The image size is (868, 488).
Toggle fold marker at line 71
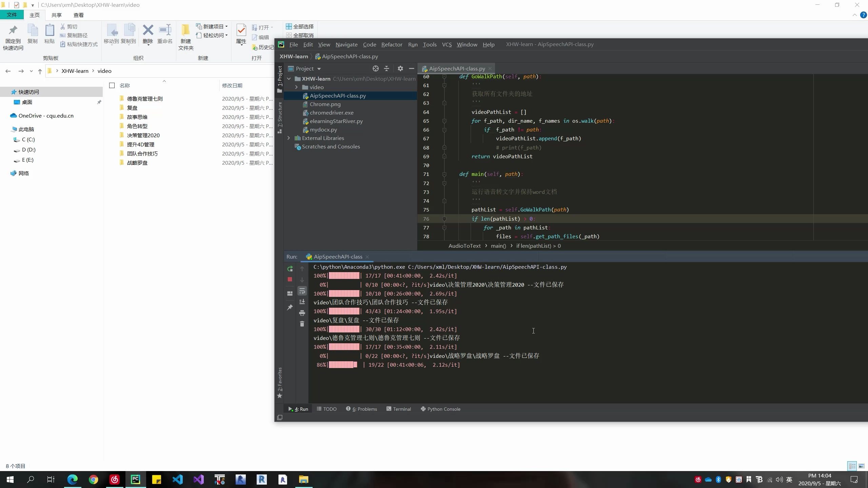point(444,174)
